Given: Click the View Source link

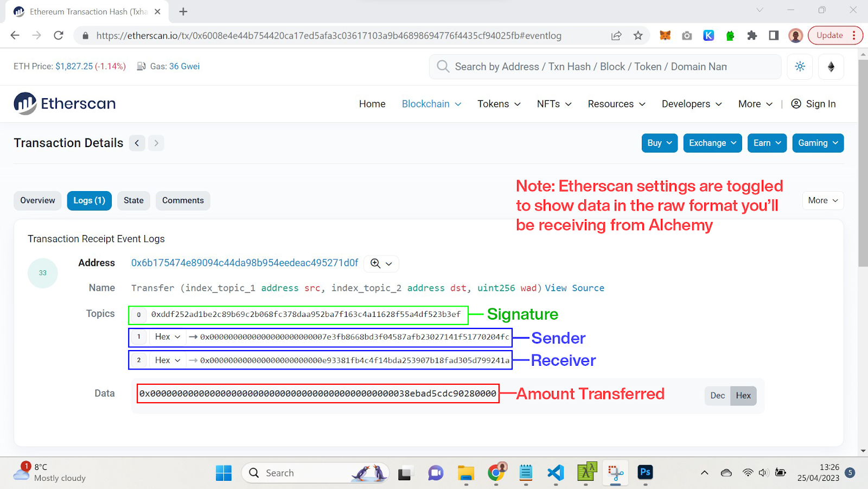Looking at the screenshot, I should [x=575, y=288].
